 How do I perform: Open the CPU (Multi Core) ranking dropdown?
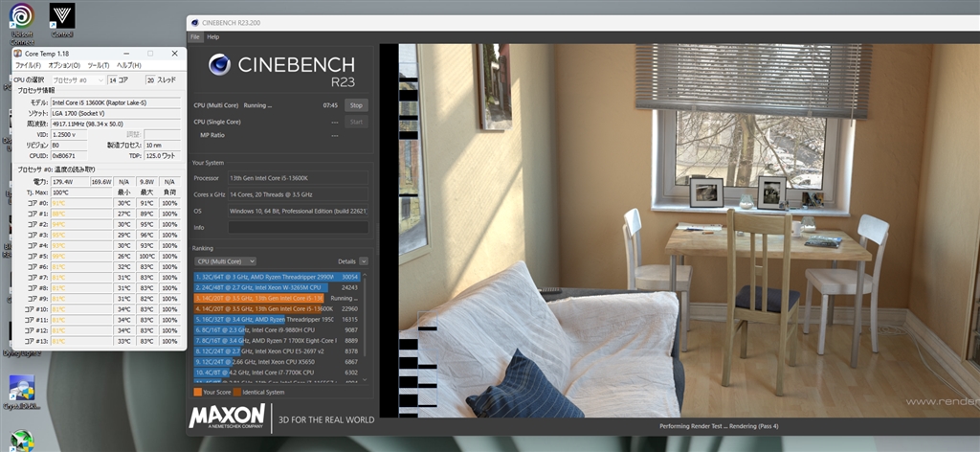pyautogui.click(x=225, y=261)
